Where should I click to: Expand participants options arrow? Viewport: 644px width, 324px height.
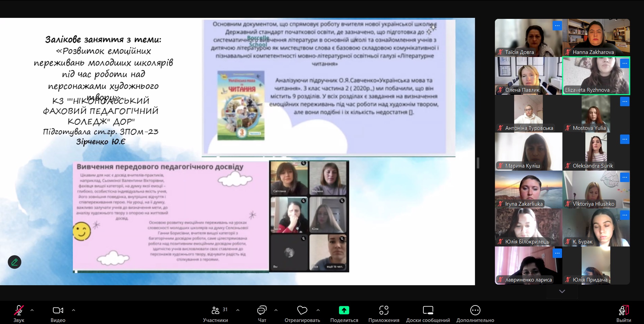coord(238,310)
